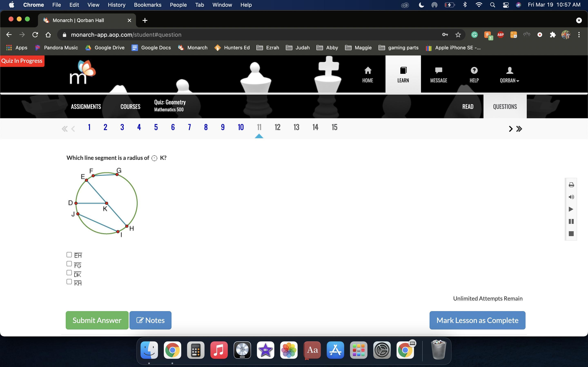This screenshot has height=367, width=588.
Task: Bookmark page with the star icon
Action: coord(458,35)
